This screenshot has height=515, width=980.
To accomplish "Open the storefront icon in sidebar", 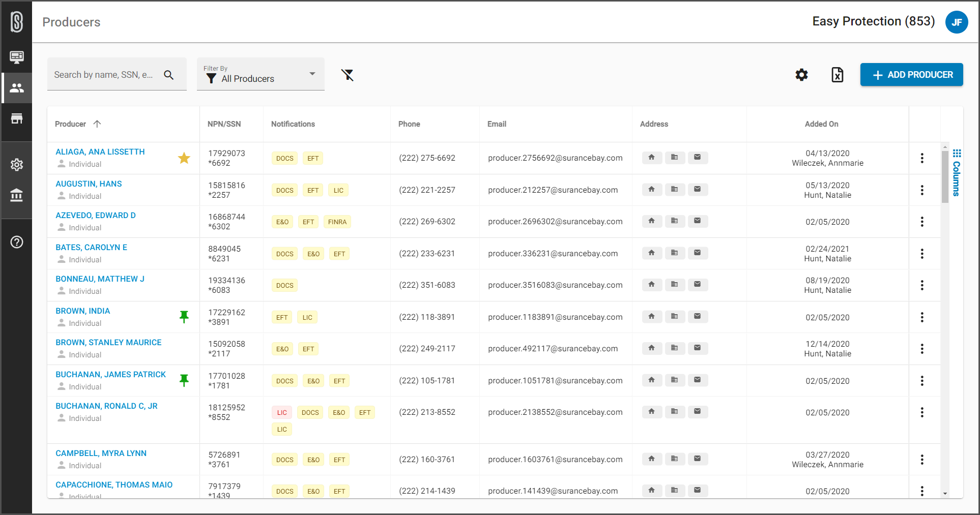I will coord(17,118).
